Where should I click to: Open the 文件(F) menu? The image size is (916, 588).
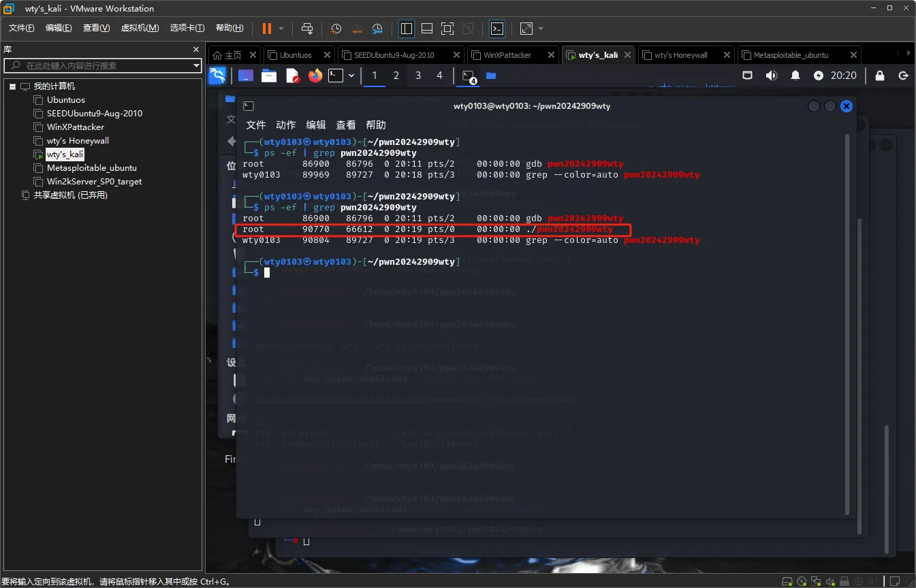pos(21,28)
